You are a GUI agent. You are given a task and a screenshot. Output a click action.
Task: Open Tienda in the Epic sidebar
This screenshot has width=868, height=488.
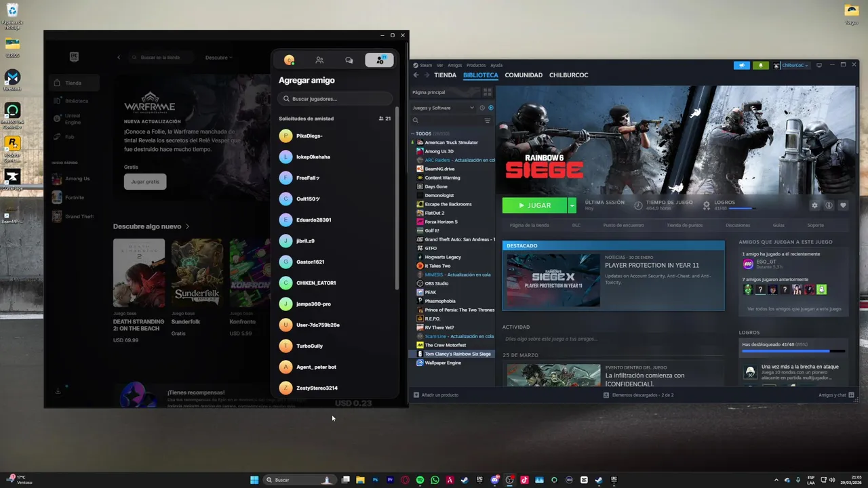(x=74, y=83)
